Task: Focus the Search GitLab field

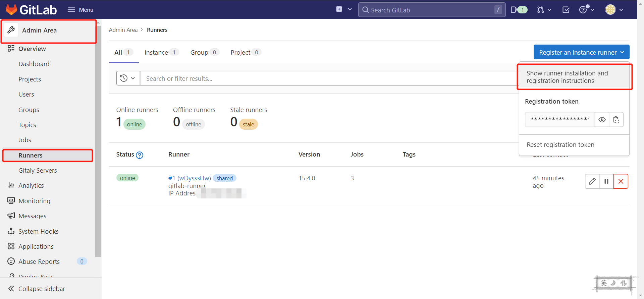Action: click(x=432, y=10)
